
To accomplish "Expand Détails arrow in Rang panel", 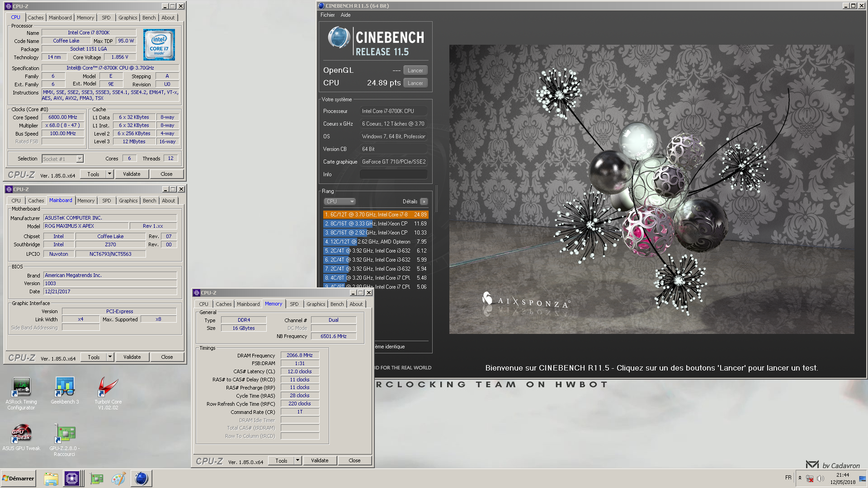I will pyautogui.click(x=424, y=202).
